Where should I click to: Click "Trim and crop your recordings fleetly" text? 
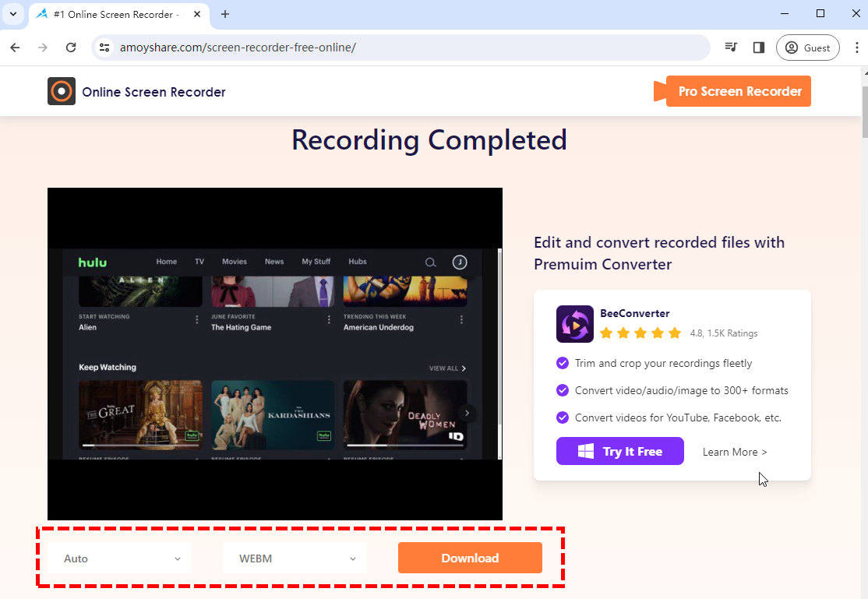click(663, 363)
